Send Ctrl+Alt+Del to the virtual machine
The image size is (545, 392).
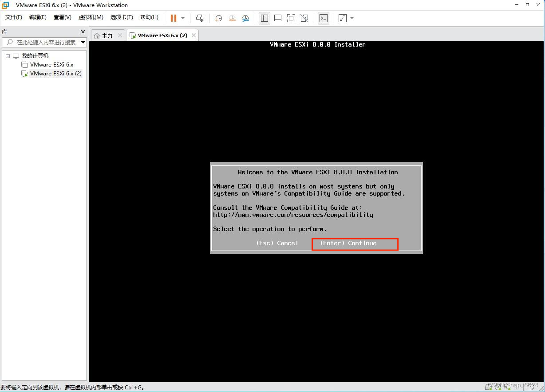pos(200,18)
